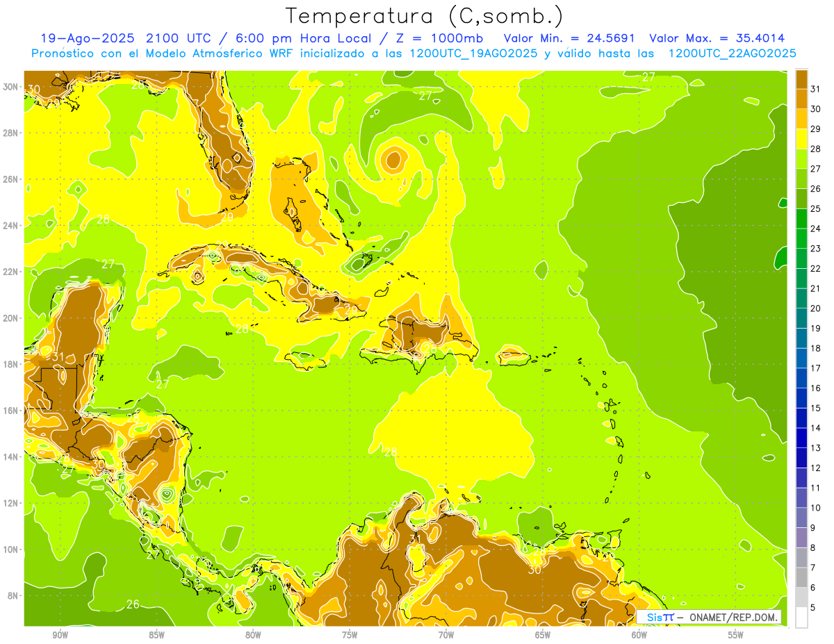The image size is (834, 644).
Task: Click the 26 contour label on the map
Action: 133,604
